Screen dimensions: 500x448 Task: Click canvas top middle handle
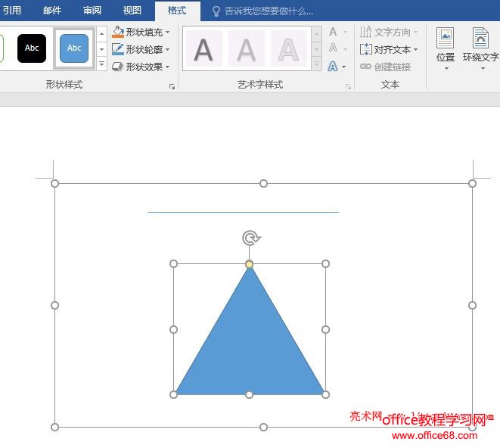(263, 183)
